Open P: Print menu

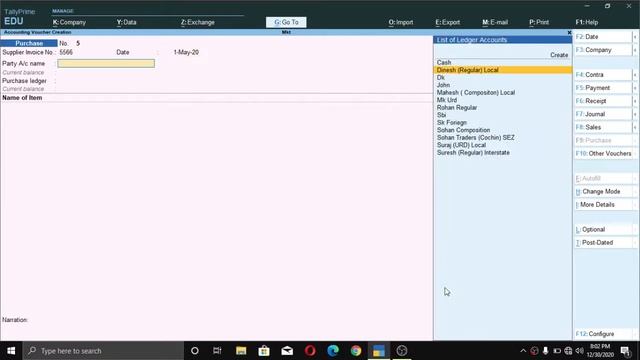(539, 22)
